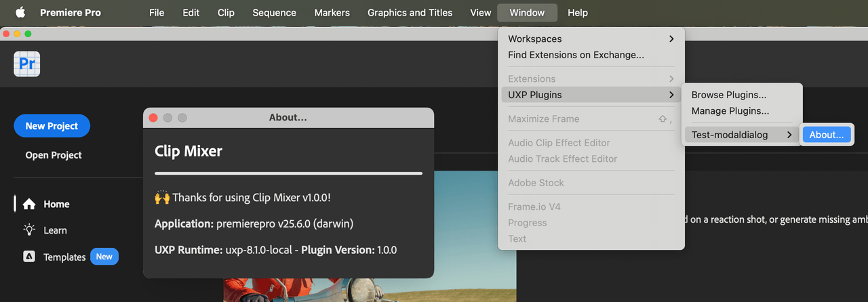The height and width of the screenshot is (302, 868).
Task: Click the UXP Plugins submenu arrow
Action: tap(671, 95)
